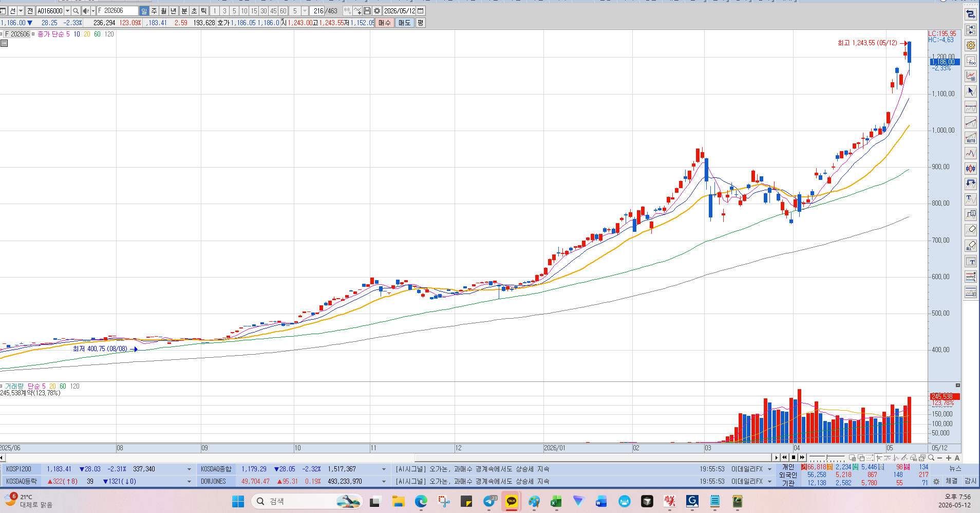Image resolution: width=980 pixels, height=513 pixels.
Task: Expand the KOSDAQ등락 row dropdown
Action: point(189,482)
